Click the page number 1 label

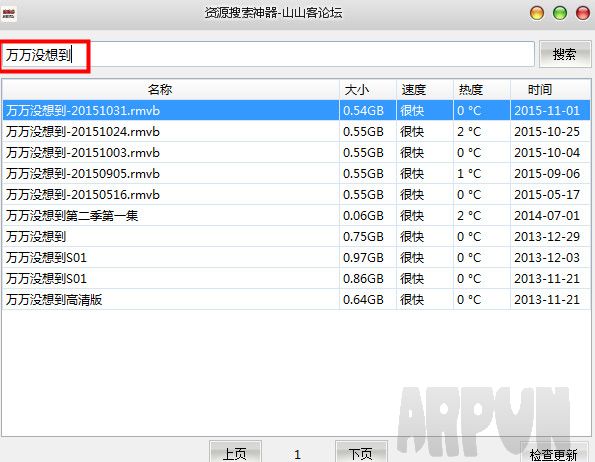tap(298, 454)
